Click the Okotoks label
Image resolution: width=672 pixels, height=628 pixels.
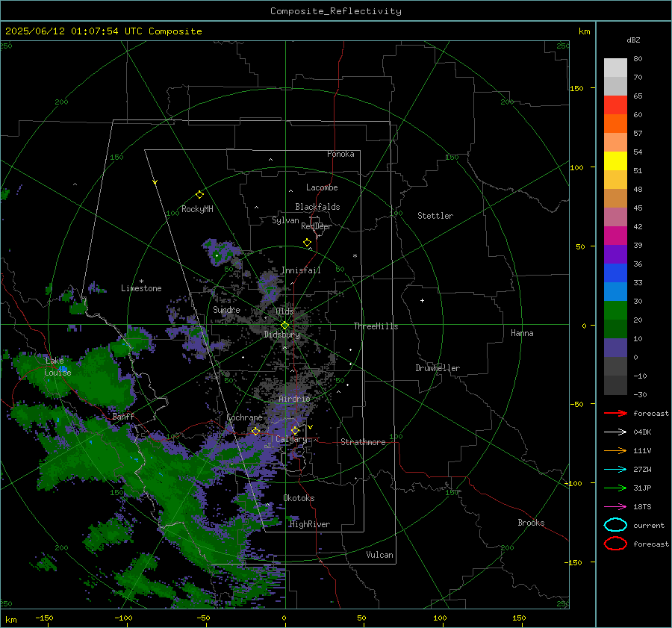coord(299,498)
